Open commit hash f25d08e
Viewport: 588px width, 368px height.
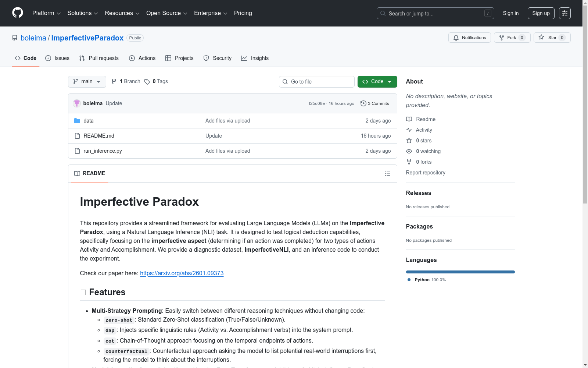(317, 103)
